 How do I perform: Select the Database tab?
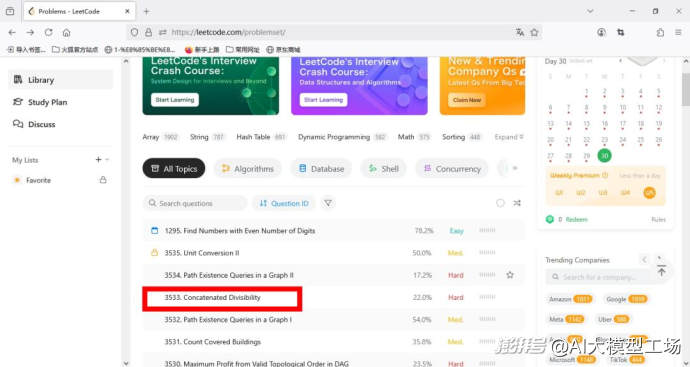(x=321, y=169)
